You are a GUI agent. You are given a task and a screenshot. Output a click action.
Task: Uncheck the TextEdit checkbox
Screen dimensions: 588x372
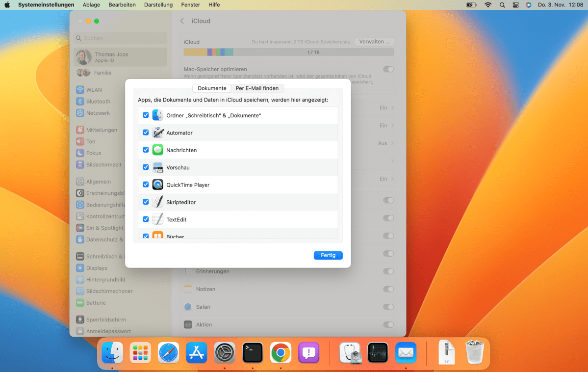click(146, 219)
